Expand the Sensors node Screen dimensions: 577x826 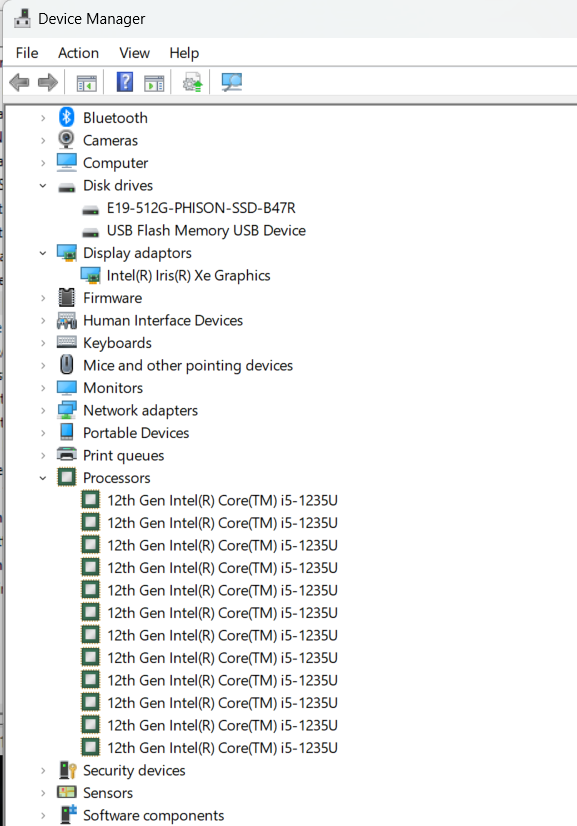(43, 793)
